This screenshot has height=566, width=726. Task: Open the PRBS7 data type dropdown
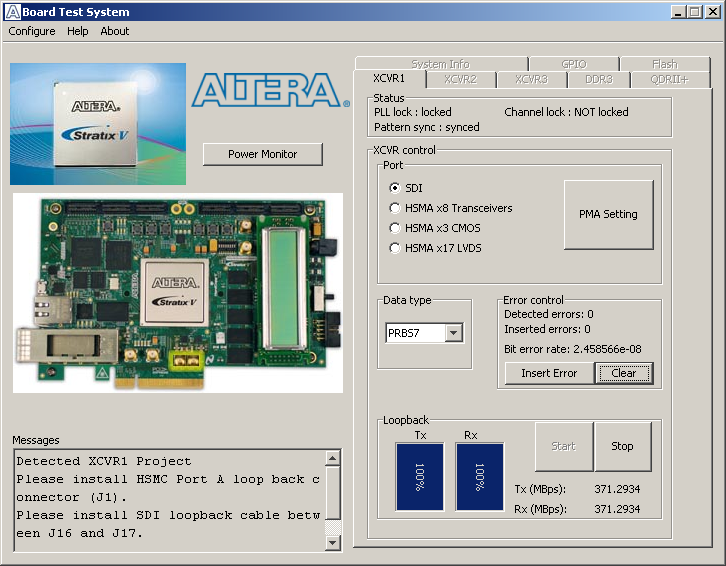pos(454,333)
